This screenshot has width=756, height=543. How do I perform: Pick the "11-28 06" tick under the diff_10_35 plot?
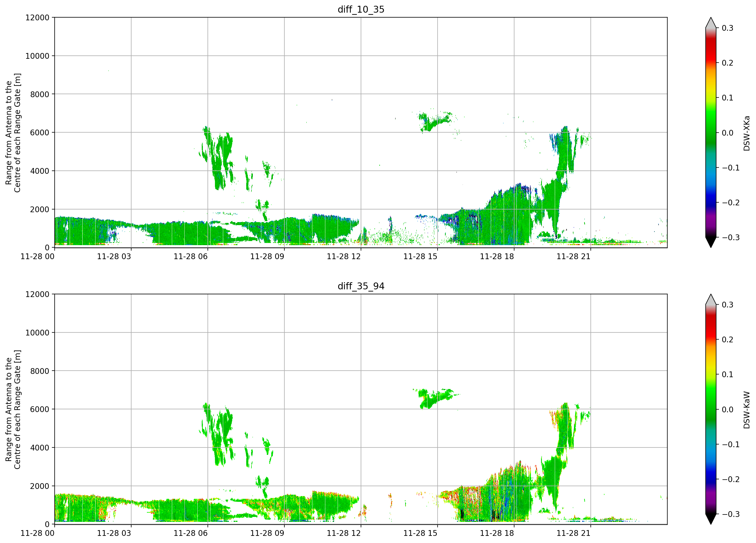click(191, 256)
